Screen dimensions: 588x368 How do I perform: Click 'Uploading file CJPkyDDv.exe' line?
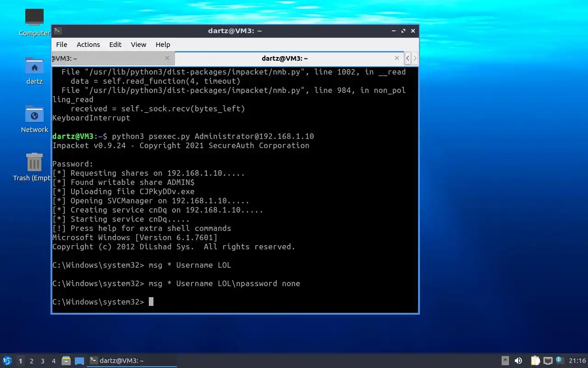tap(124, 191)
